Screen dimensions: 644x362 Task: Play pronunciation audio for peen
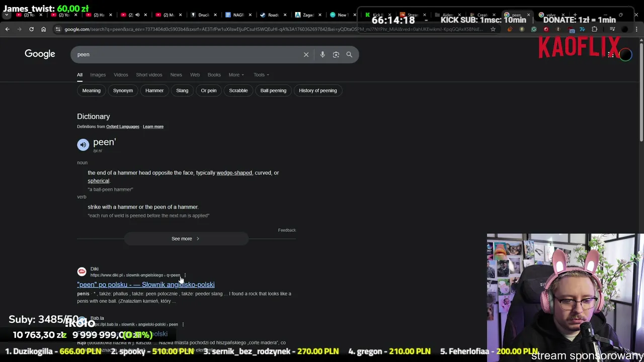point(83,145)
